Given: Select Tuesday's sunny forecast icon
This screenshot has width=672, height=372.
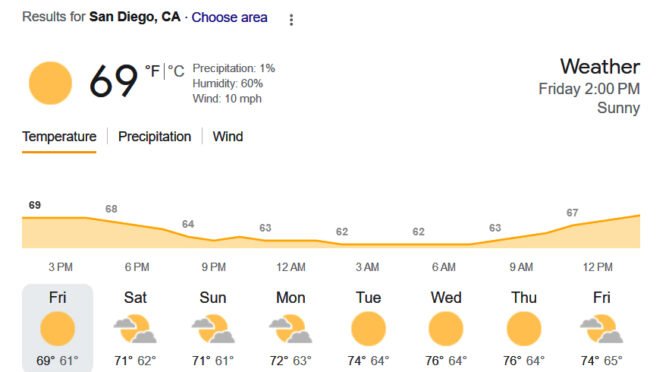Looking at the screenshot, I should pyautogui.click(x=368, y=329).
